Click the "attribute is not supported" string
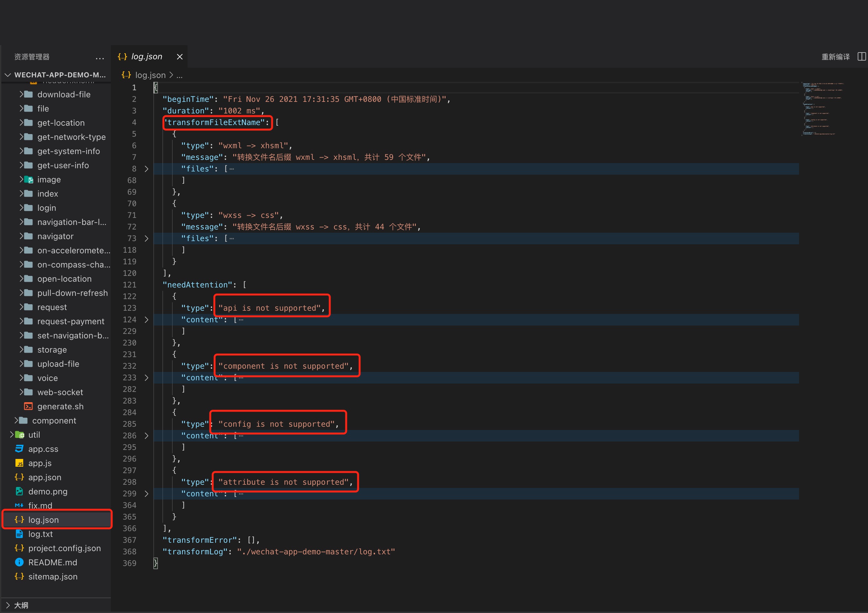Image resolution: width=868 pixels, height=613 pixels. 283,482
